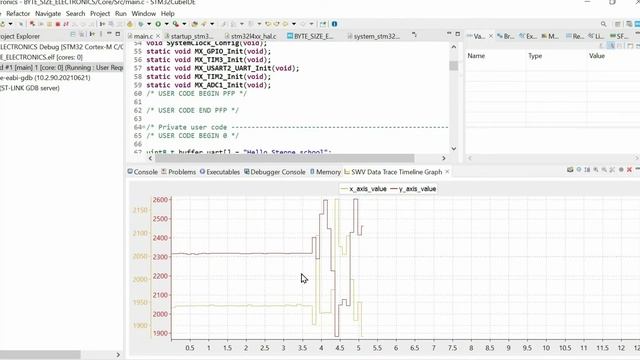
Task: Click the SWV scroll lock icon
Action: click(x=587, y=170)
